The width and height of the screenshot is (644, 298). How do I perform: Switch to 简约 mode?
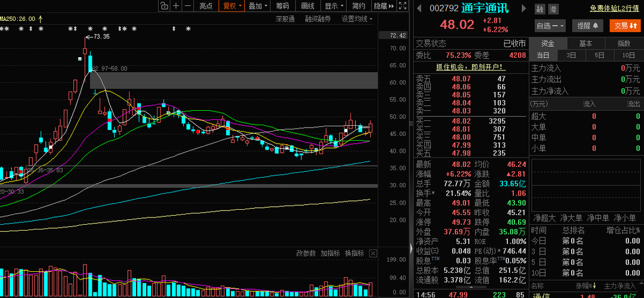point(359,6)
